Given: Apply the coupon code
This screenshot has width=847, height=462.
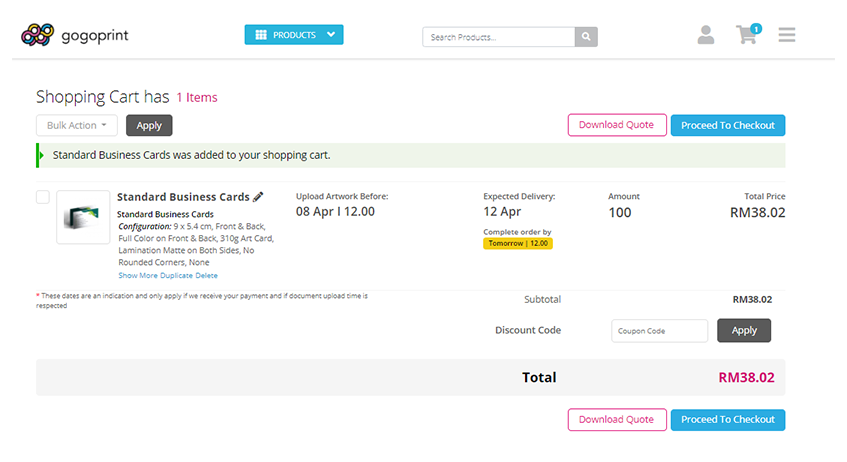Looking at the screenshot, I should tap(744, 330).
